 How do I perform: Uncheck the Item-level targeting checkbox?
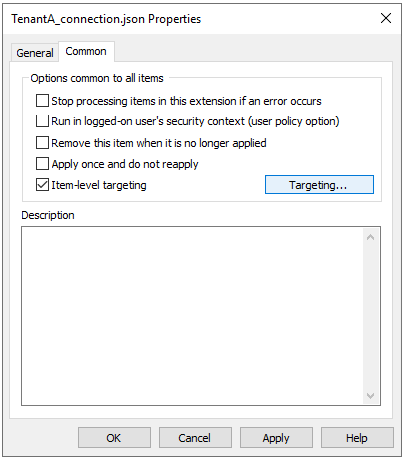click(42, 185)
